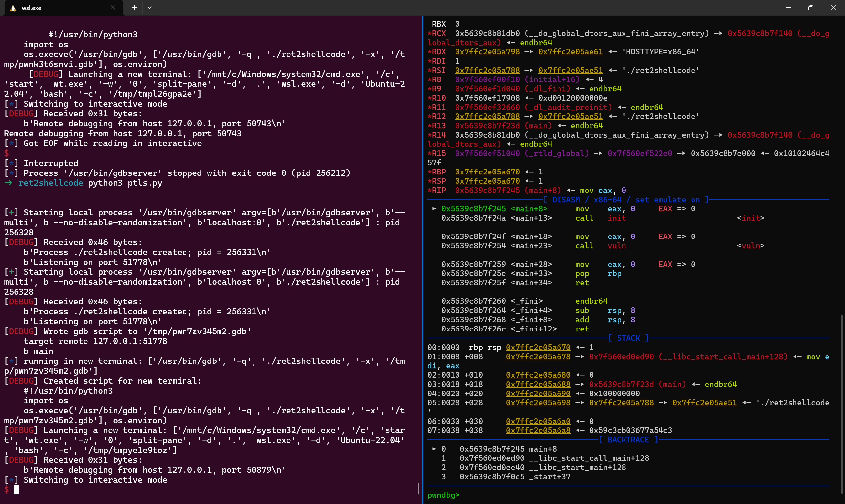Close the wsl.exe tab
The height and width of the screenshot is (504, 845).
(113, 8)
